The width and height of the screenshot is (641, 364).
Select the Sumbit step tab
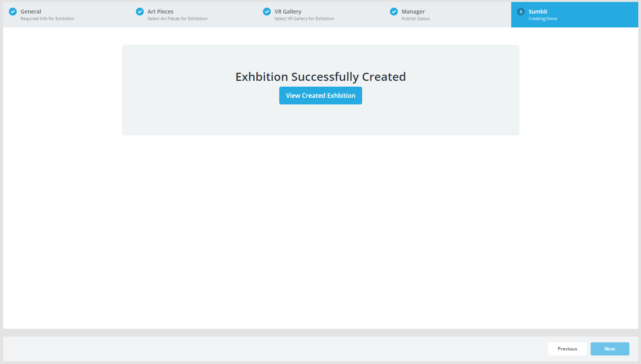point(575,15)
